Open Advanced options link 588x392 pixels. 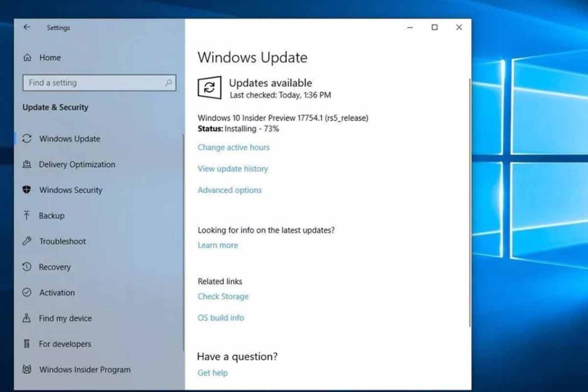click(230, 190)
